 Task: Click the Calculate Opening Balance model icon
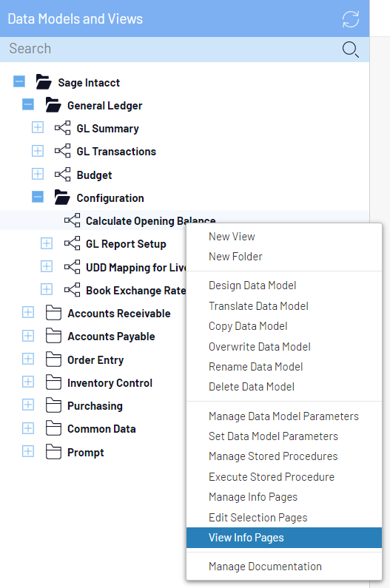72,220
